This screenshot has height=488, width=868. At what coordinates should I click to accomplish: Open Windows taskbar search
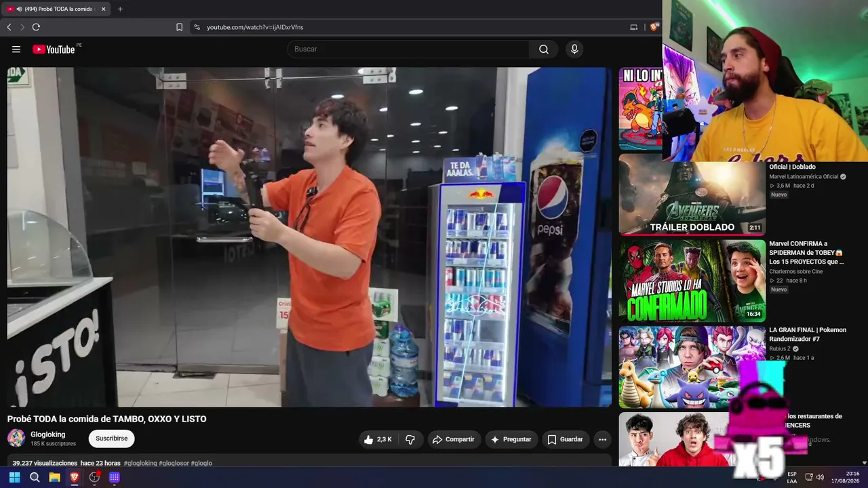(35, 477)
